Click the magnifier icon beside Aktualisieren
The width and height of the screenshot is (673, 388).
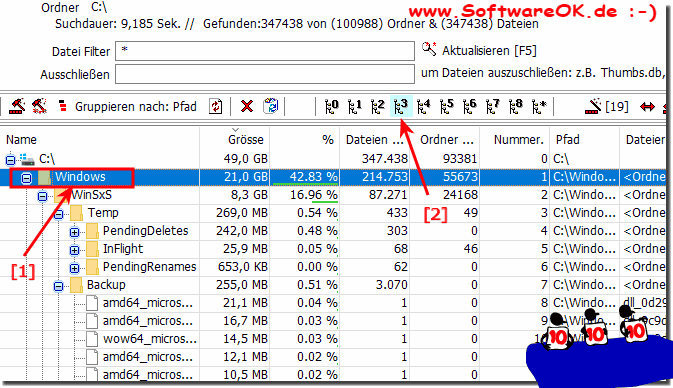pyautogui.click(x=429, y=49)
